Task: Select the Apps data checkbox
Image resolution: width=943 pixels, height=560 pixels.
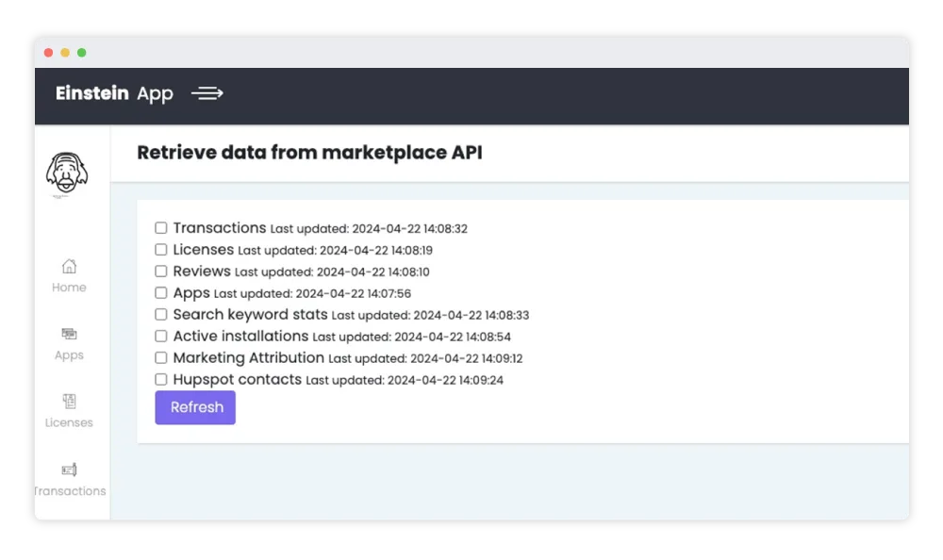Action: [x=161, y=293]
